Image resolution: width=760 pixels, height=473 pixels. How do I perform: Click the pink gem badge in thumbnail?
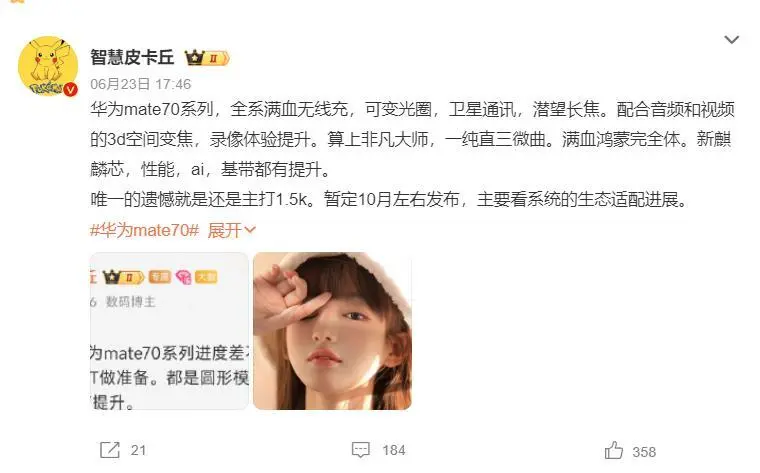(x=183, y=277)
